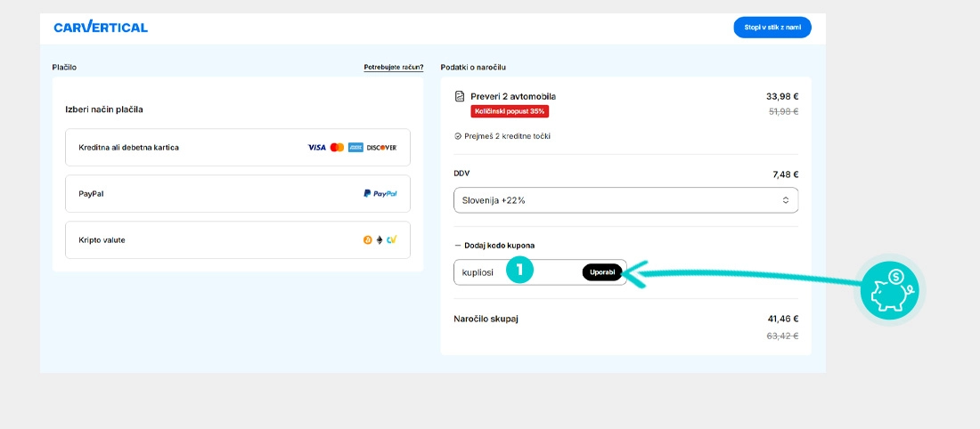This screenshot has height=429, width=980.
Task: Click the Discover card logo
Action: (x=381, y=148)
